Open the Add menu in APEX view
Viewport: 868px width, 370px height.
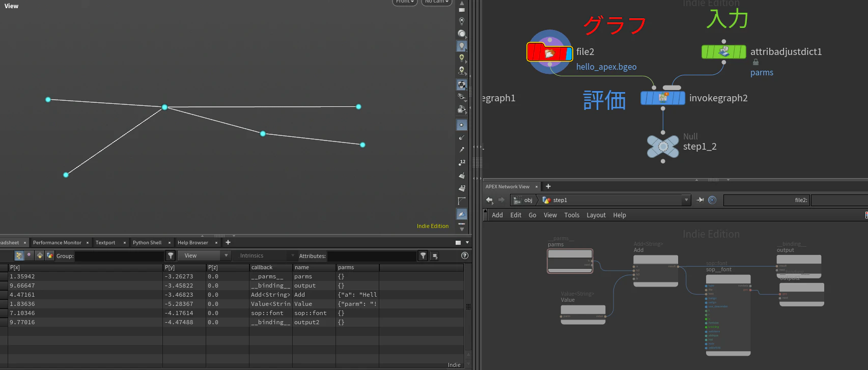pos(497,215)
